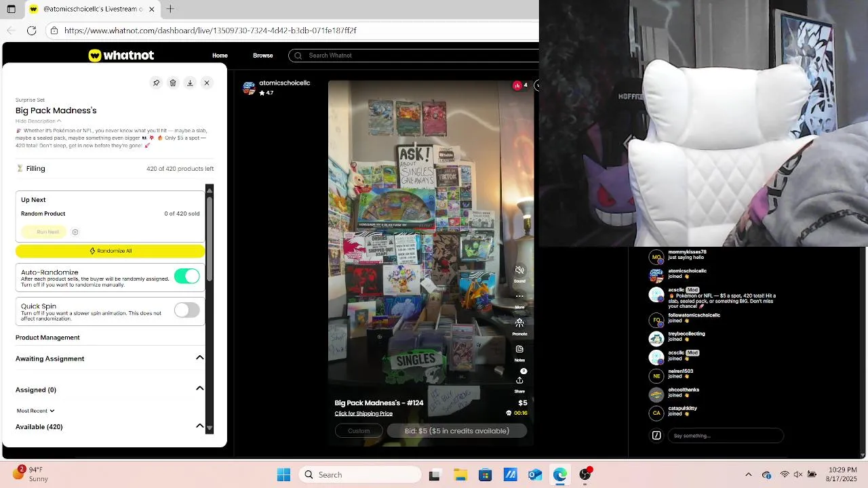
Task: Unmute the livestream Sound icon
Action: (x=519, y=270)
